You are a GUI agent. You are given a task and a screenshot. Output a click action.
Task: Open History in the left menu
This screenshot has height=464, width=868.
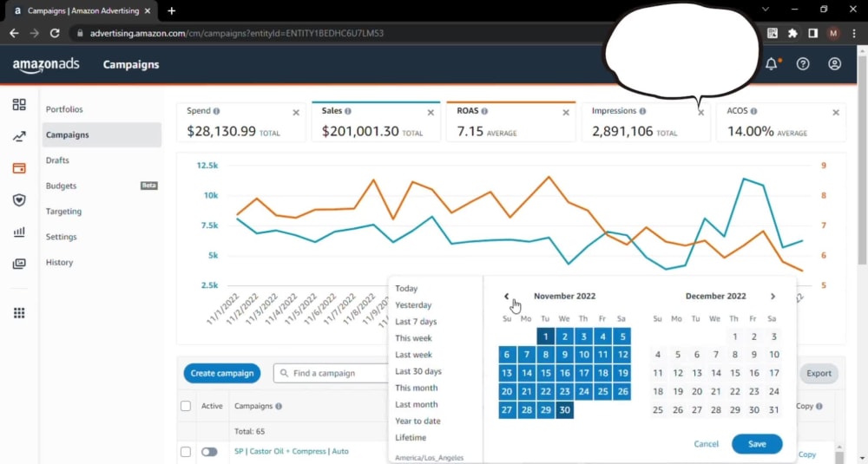(59, 262)
